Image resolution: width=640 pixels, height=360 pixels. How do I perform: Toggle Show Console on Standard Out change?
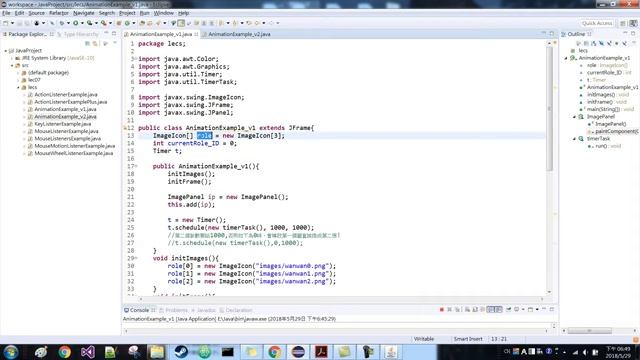tap(491, 310)
